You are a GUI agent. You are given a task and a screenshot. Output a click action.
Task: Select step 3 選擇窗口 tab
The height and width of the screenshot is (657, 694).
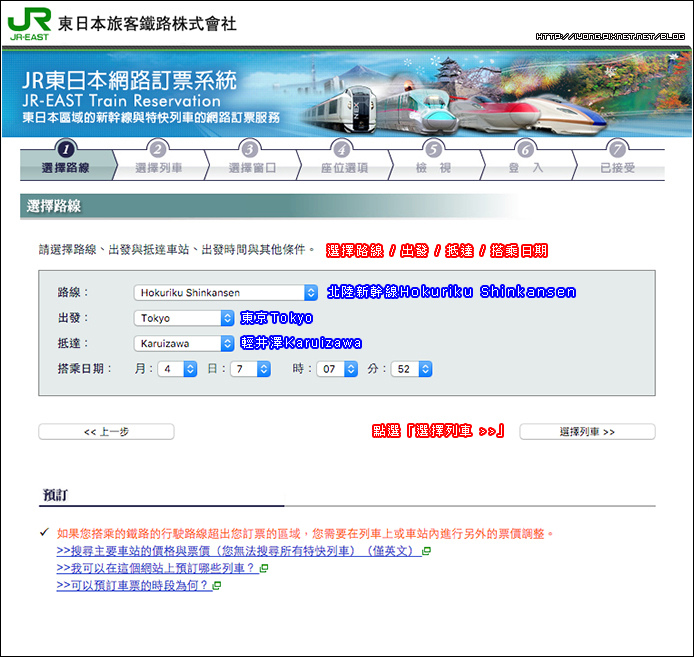[251, 160]
